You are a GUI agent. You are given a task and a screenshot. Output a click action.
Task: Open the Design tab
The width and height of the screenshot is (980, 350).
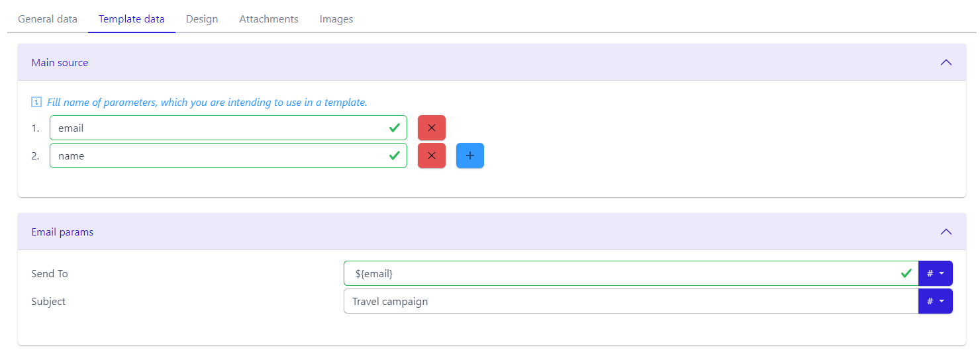pos(202,19)
